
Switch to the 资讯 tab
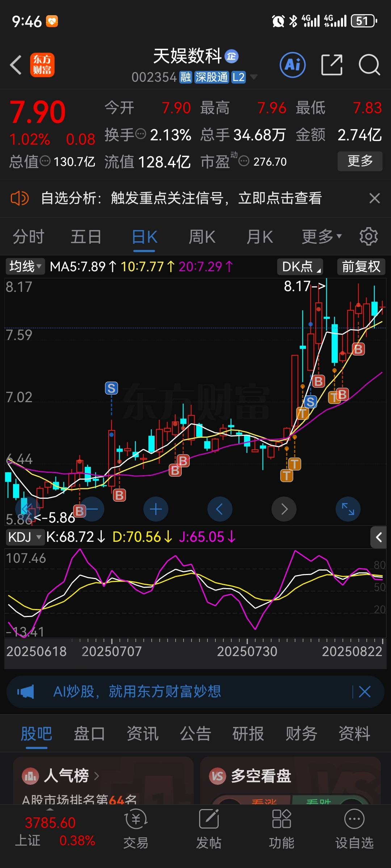click(x=143, y=734)
